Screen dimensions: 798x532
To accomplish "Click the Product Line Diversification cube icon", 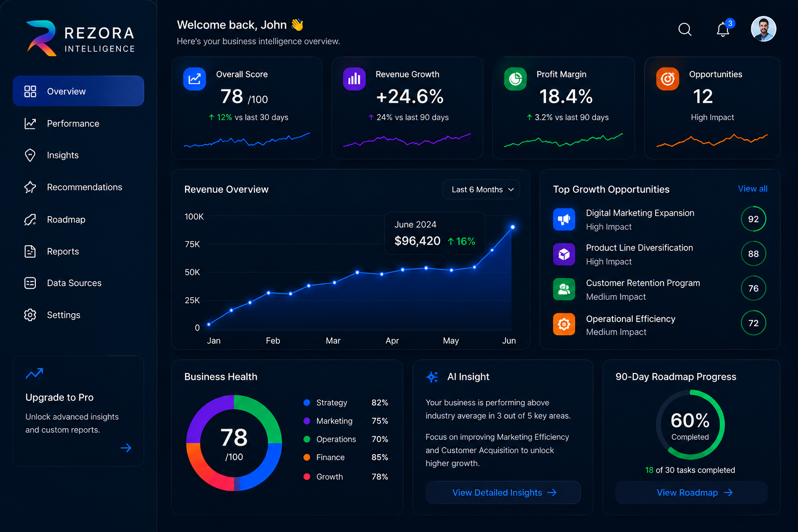I will (564, 254).
